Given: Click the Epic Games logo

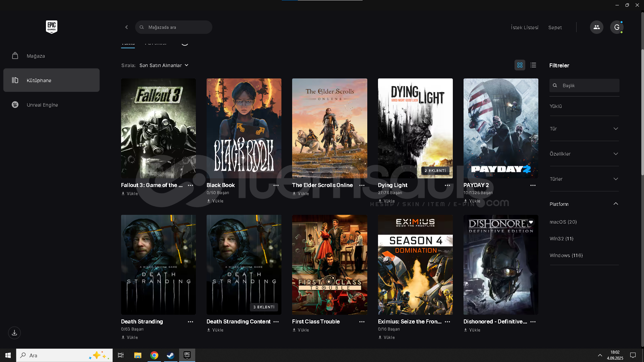Looking at the screenshot, I should coord(52,27).
